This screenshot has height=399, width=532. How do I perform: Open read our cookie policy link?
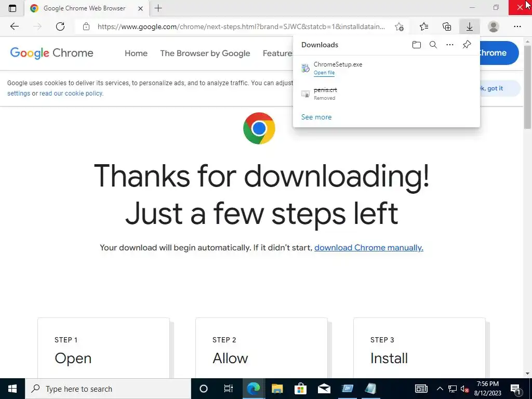pos(71,94)
